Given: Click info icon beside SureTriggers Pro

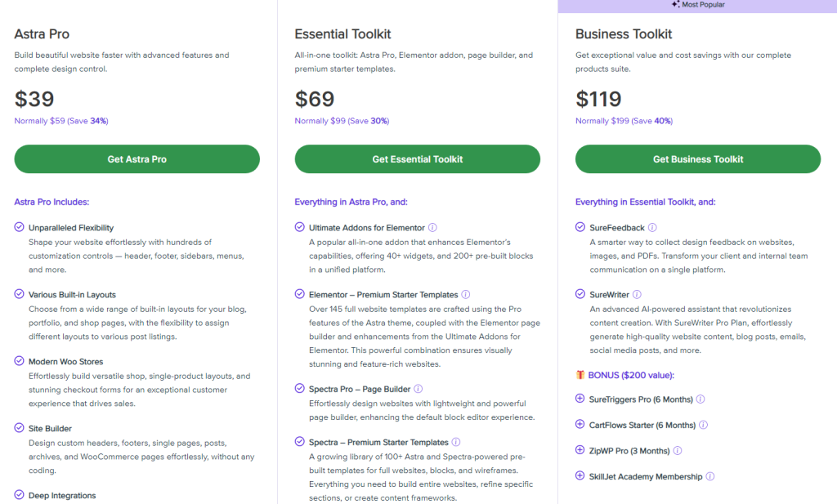Looking at the screenshot, I should click(700, 399).
